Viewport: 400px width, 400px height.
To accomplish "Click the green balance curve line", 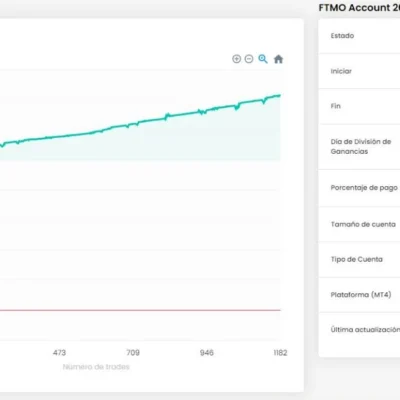I will [x=140, y=122].
